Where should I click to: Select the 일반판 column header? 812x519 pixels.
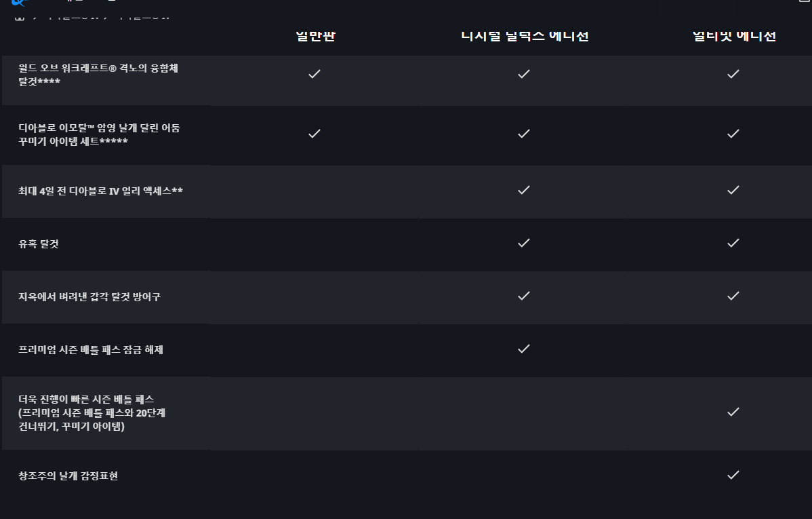316,36
